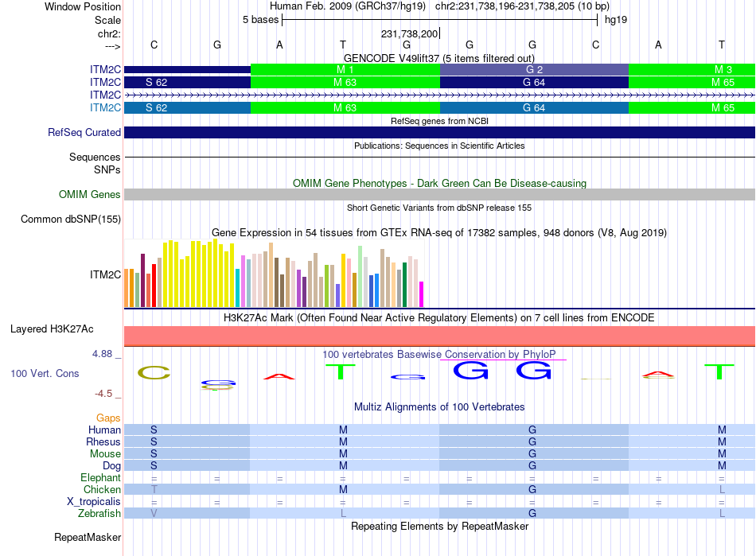Open the Repeating Elements by RepeatMasker title
The image size is (756, 556).
[x=439, y=526]
